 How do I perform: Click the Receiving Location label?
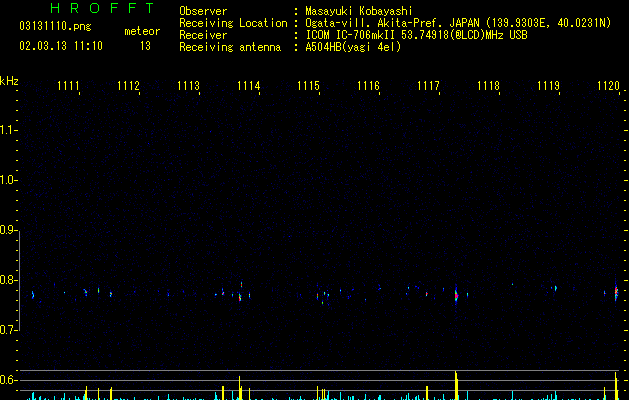tap(233, 23)
